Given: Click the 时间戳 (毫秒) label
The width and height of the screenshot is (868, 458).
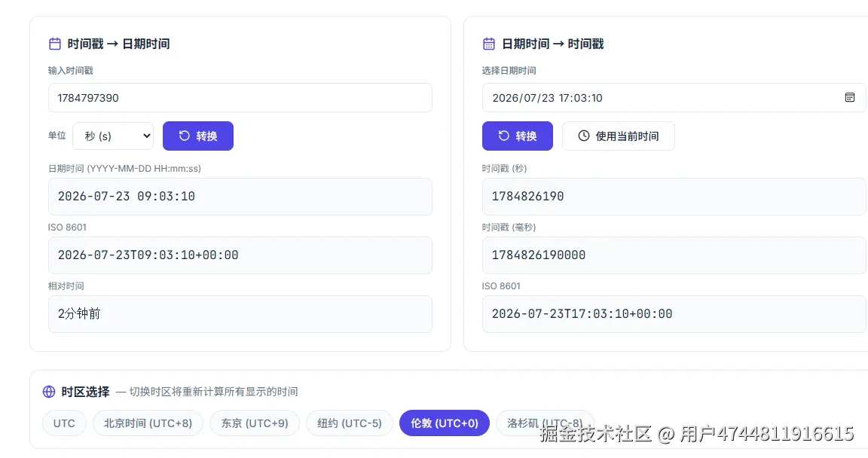Looking at the screenshot, I should 509,227.
